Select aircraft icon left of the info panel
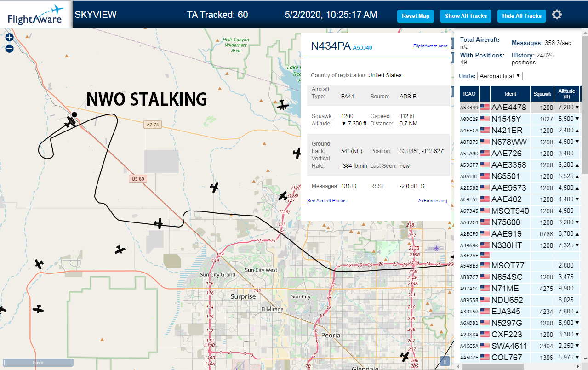 [x=297, y=153]
